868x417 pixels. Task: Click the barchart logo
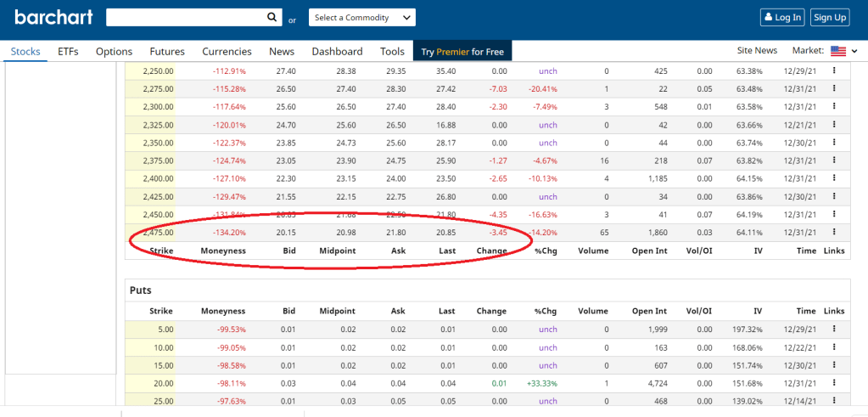pyautogui.click(x=50, y=17)
